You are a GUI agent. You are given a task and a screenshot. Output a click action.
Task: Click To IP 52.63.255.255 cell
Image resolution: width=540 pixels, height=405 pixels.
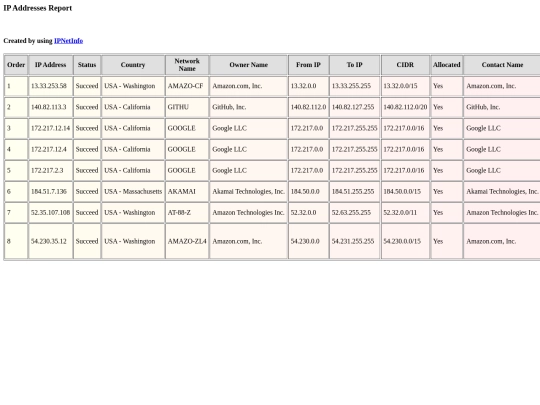point(354,213)
